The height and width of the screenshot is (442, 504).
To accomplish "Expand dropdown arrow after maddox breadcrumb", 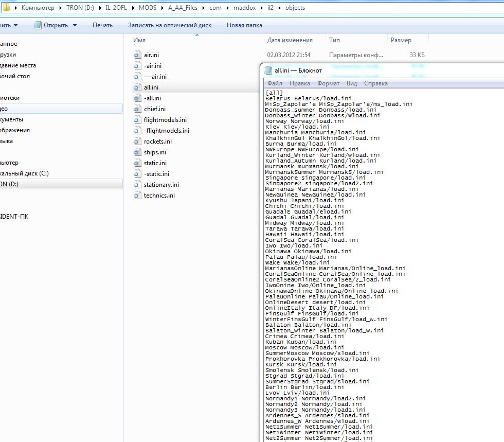I will point(261,8).
